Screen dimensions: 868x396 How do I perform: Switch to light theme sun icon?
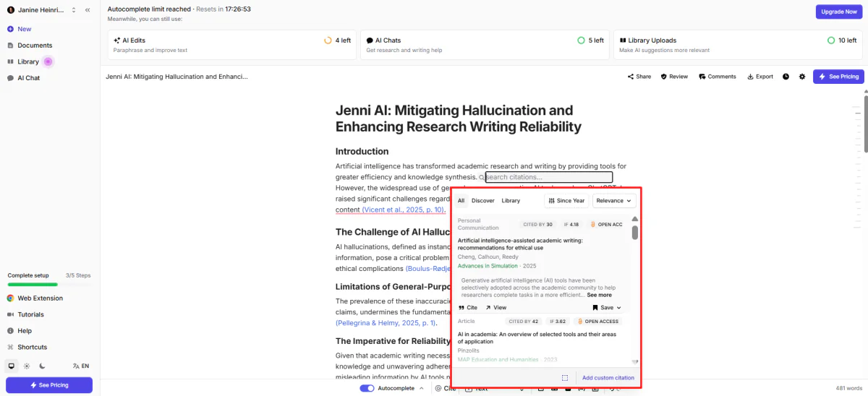tap(27, 366)
